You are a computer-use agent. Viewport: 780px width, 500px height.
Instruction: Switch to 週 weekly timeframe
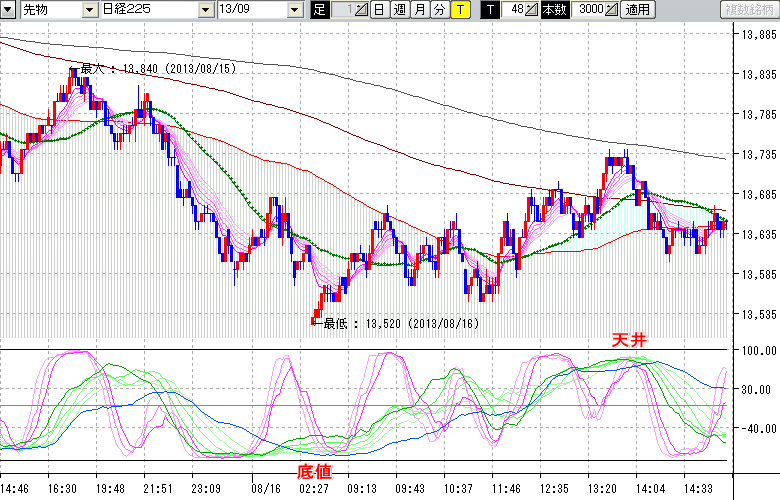pos(399,10)
